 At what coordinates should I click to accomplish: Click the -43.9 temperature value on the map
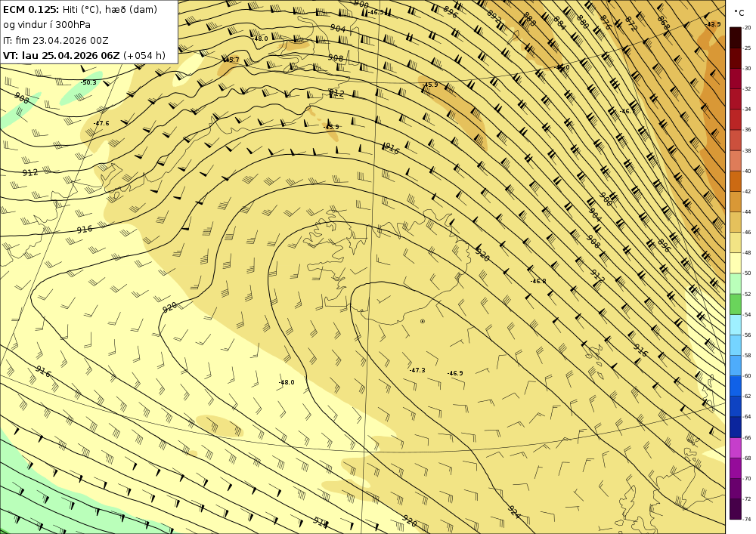[x=713, y=24]
